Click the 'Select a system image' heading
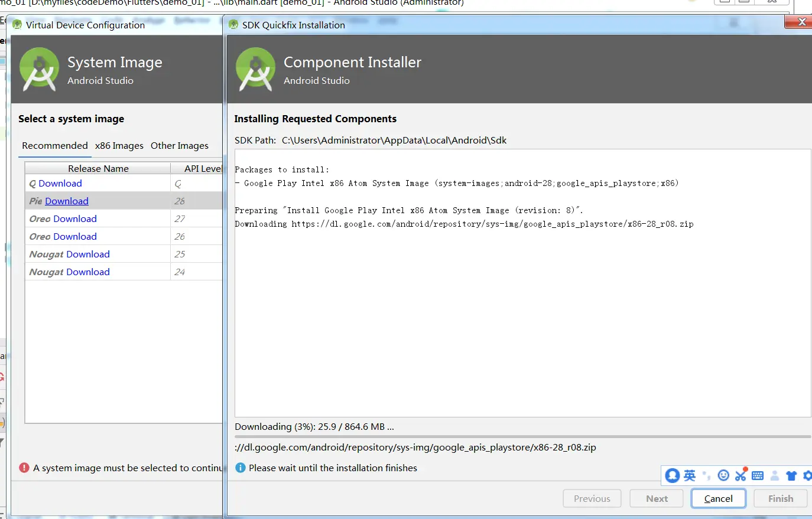Viewport: 812px width, 519px height. (x=71, y=119)
